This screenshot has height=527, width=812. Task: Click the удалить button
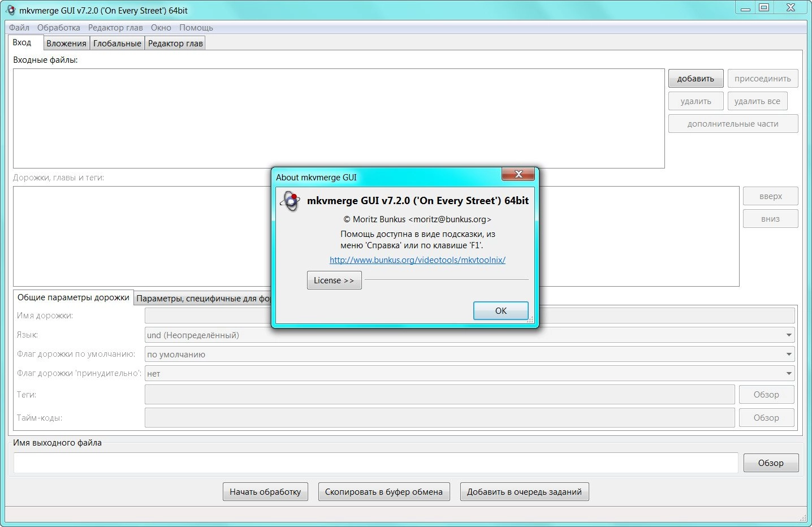pyautogui.click(x=696, y=101)
